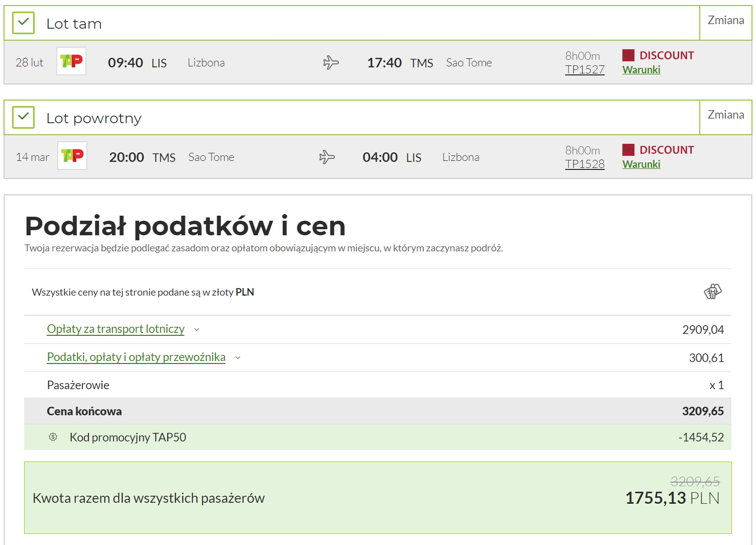Click the red discount tag icon for flight TP1527
Viewport: 756px width, 545px height.
pyautogui.click(x=628, y=55)
